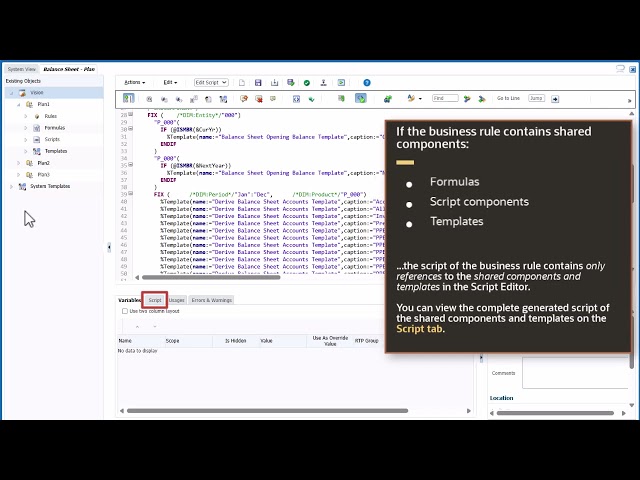
Task: Click the deploy icon right of the checkmark
Action: point(323,82)
